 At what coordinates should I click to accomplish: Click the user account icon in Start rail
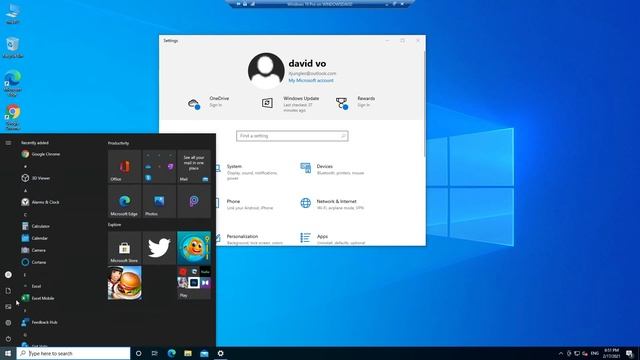coord(8,275)
